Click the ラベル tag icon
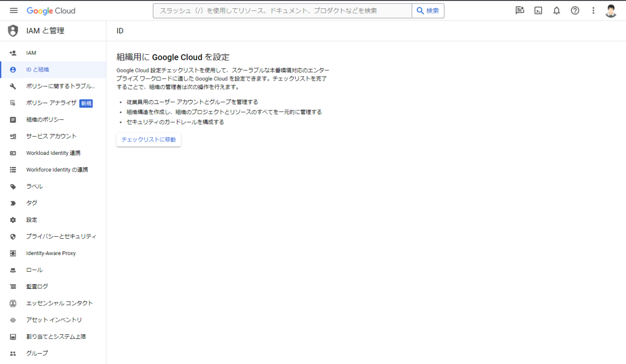 tap(13, 186)
